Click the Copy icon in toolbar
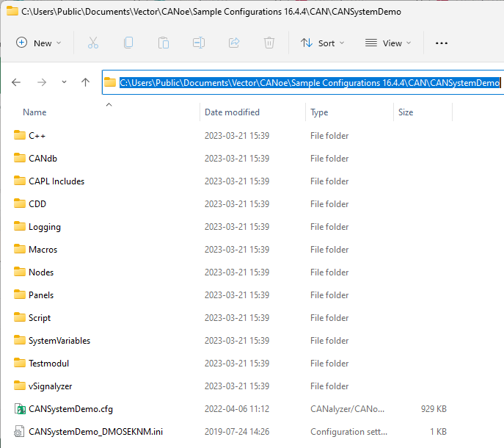 point(128,43)
